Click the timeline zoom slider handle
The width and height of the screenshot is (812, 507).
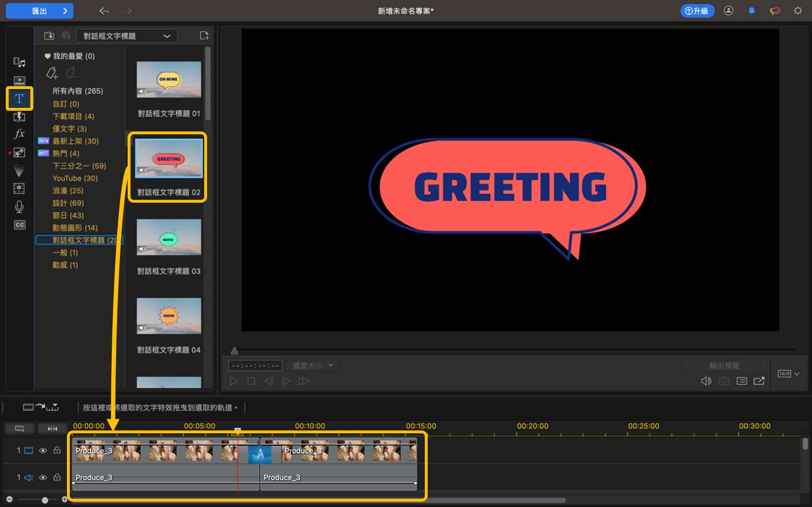click(x=45, y=500)
